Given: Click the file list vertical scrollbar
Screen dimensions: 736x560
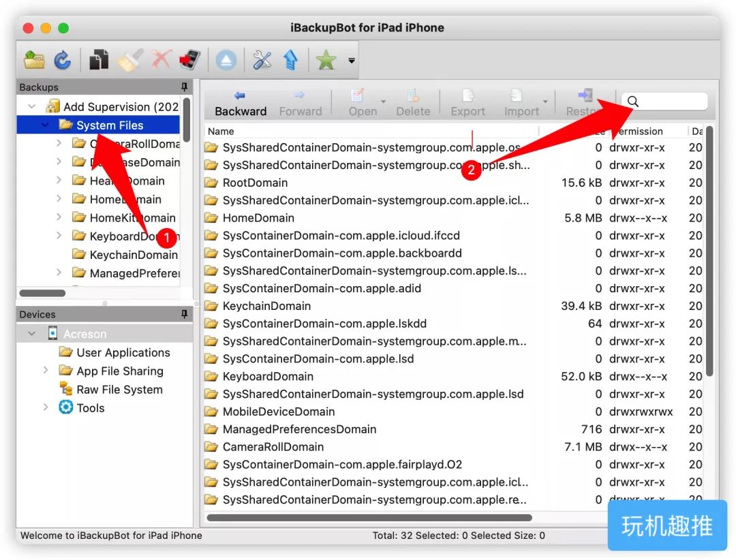Looking at the screenshot, I should coord(709,251).
